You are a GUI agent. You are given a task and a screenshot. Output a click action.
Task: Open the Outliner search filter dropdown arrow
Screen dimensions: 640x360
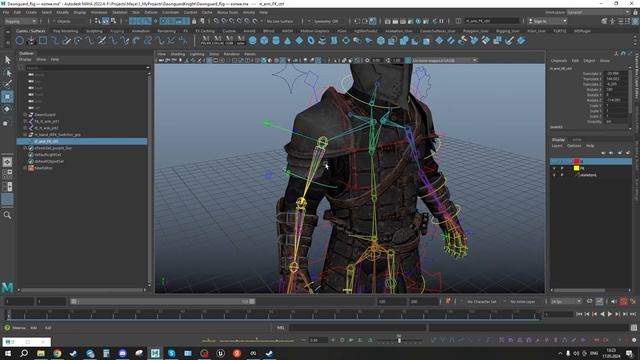pos(148,68)
